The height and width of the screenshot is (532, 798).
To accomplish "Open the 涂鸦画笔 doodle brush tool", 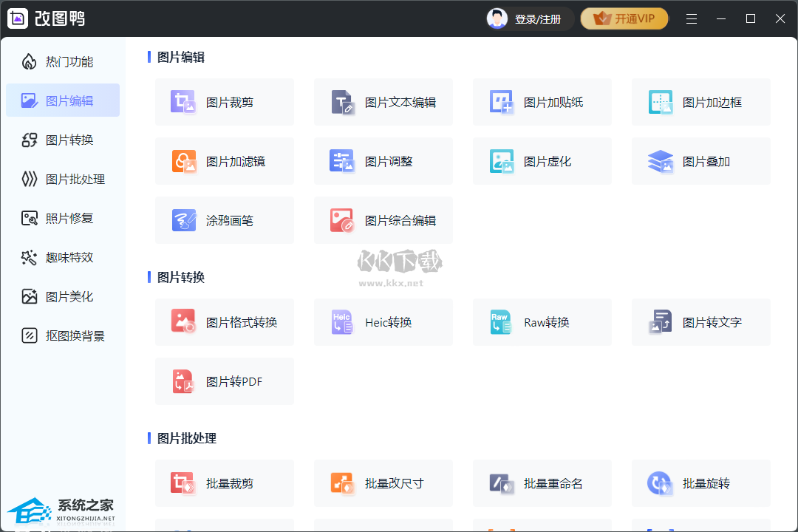I will (x=224, y=220).
